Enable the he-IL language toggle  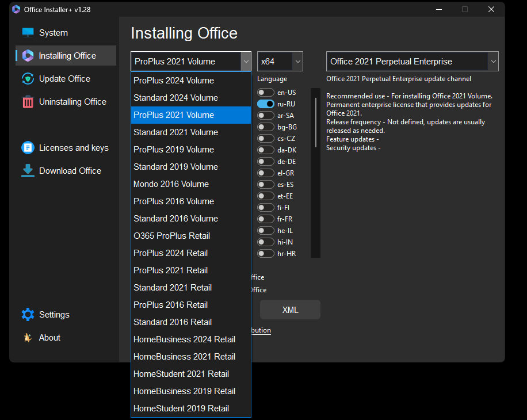266,231
